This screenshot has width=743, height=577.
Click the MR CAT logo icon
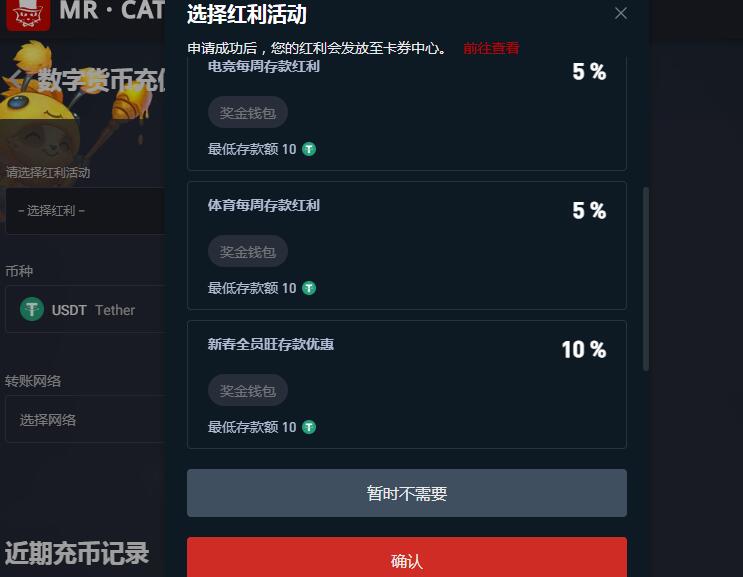(x=28, y=14)
